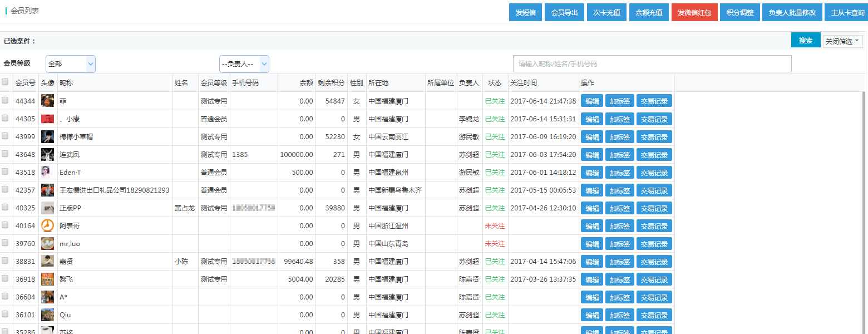Click 编辑 on the Qiu row
Viewport: 868px width, 334px height.
(x=592, y=315)
